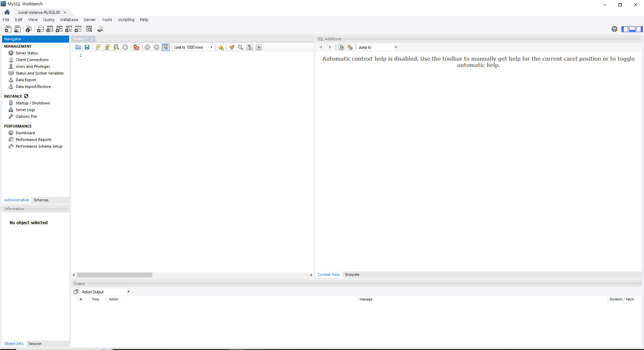Screen dimensions: 644x350
Task: Create a new view icon
Action: (59, 29)
